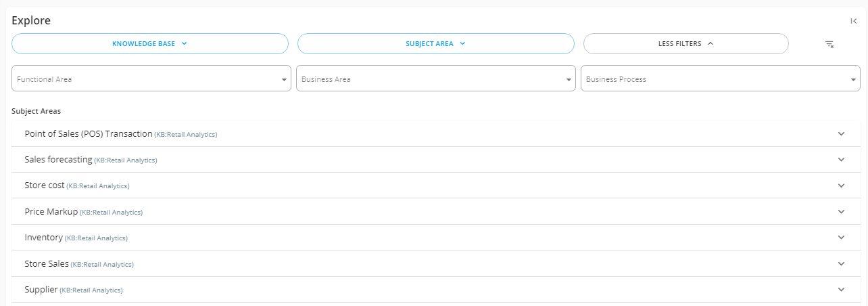This screenshot has height=306, width=868.
Task: Open the Functional Area combo box
Action: click(151, 79)
